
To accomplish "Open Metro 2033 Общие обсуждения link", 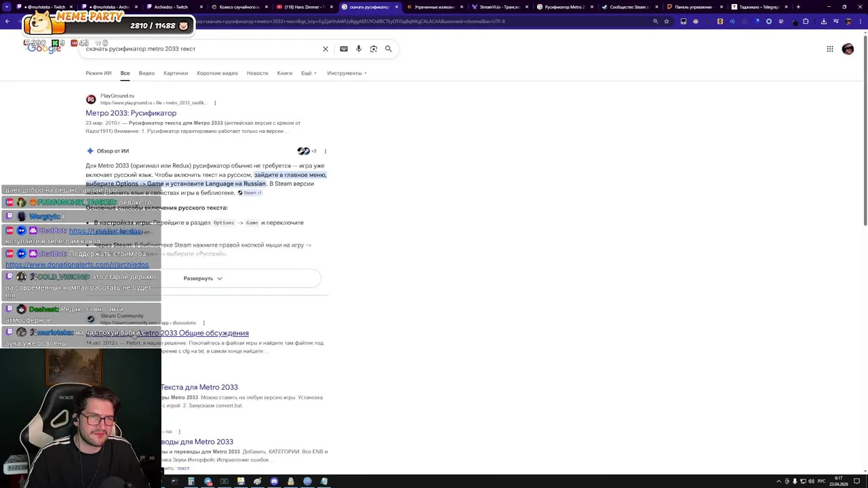I will click(x=195, y=333).
